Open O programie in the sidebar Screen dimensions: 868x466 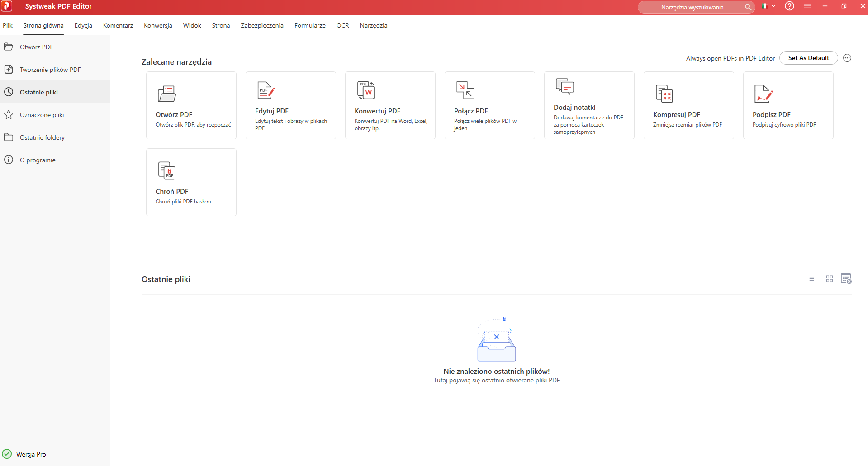[x=55, y=160]
